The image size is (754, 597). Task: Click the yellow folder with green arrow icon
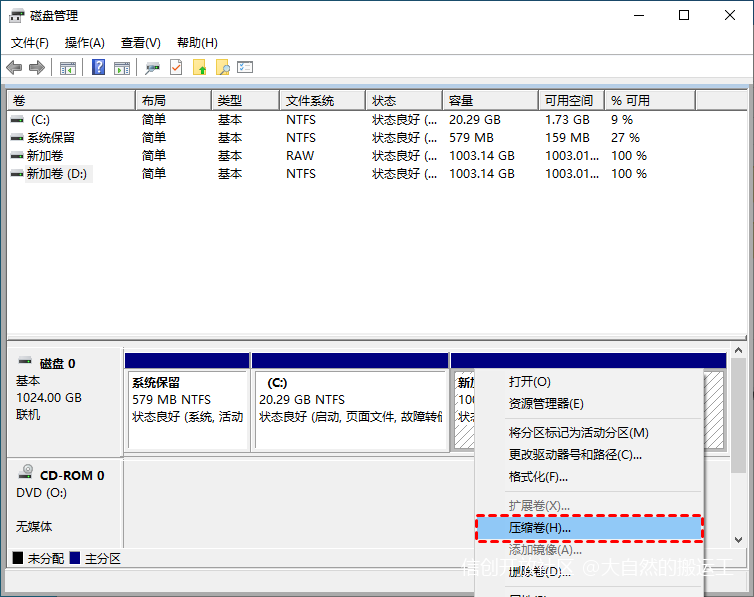tap(200, 67)
